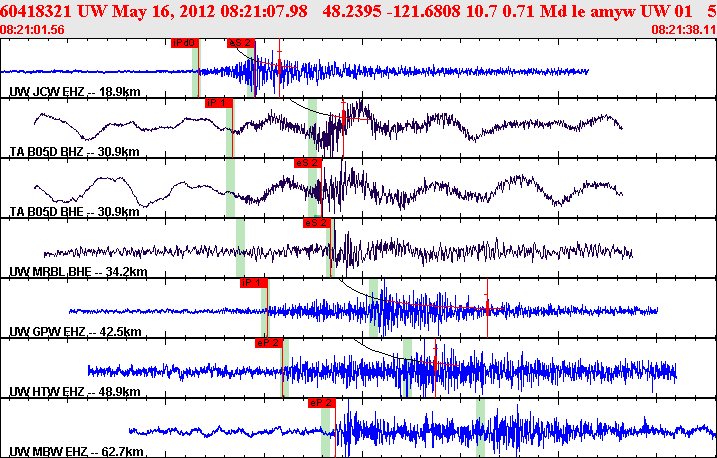Click station label UW HTW EHZ -- 48.9km

point(75,391)
